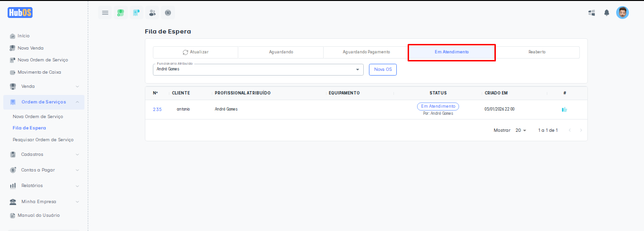Image resolution: width=644 pixels, height=231 pixels.
Task: Switch to the Aguardando Pagamento tab
Action: coord(366,52)
